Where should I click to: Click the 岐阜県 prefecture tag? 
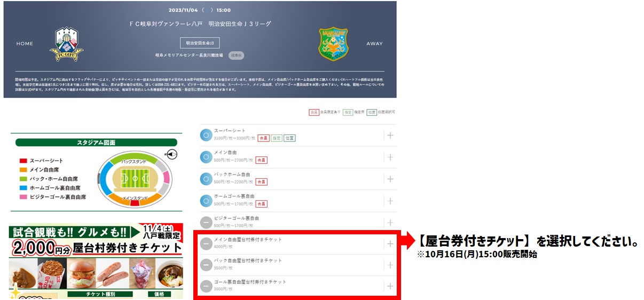pyautogui.click(x=236, y=55)
